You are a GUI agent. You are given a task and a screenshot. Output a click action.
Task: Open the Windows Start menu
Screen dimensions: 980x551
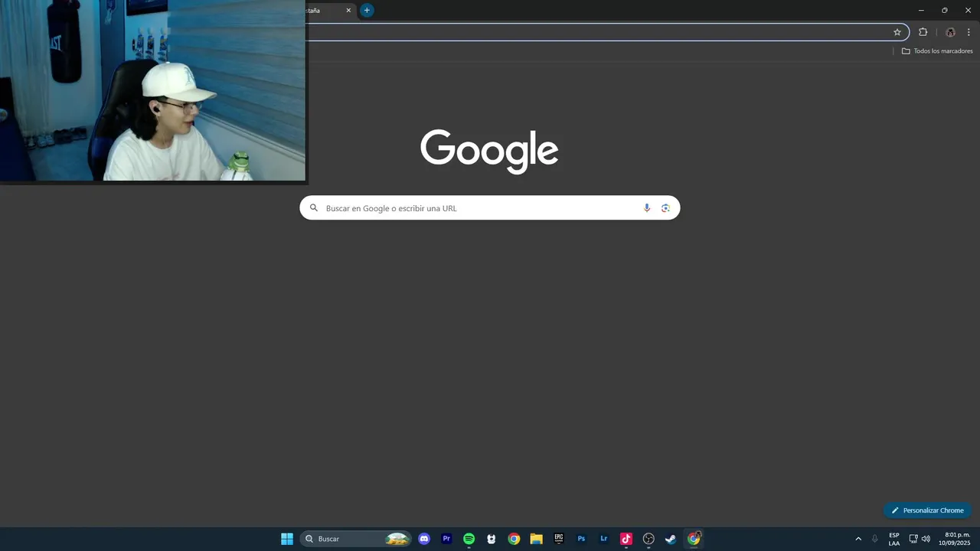point(287,539)
